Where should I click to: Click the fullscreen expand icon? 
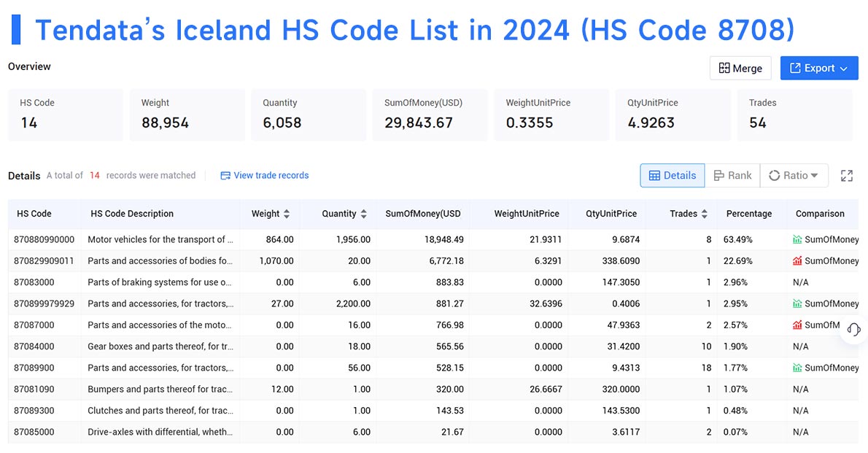(847, 175)
